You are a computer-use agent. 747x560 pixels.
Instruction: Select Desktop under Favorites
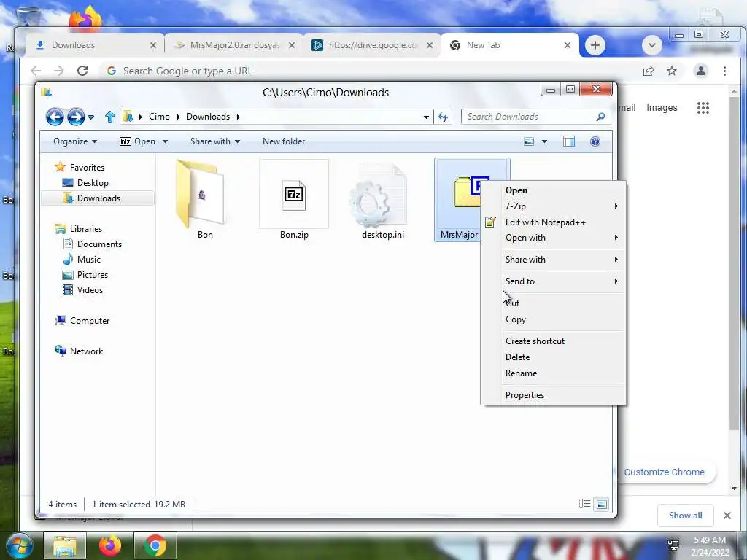coord(93,183)
